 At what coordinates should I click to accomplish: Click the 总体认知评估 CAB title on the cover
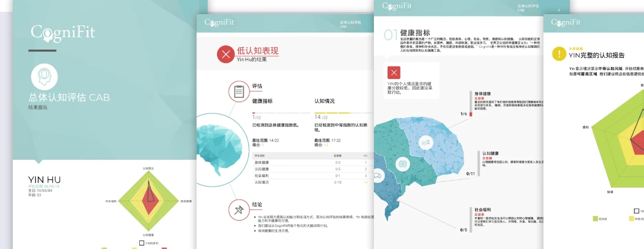point(69,98)
